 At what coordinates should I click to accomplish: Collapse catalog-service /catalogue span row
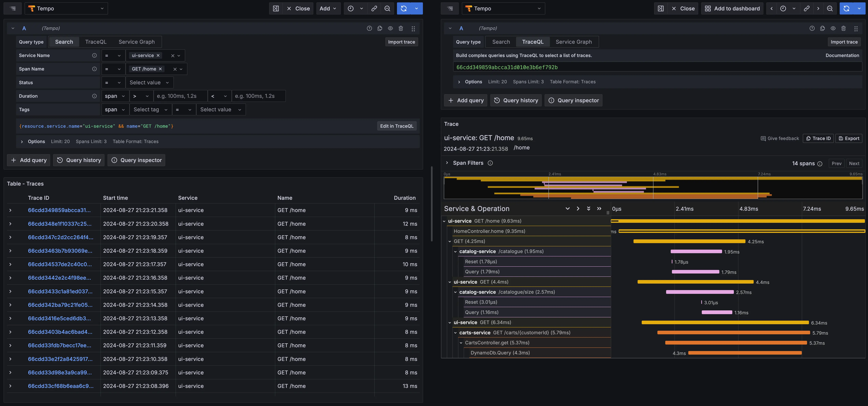click(455, 251)
